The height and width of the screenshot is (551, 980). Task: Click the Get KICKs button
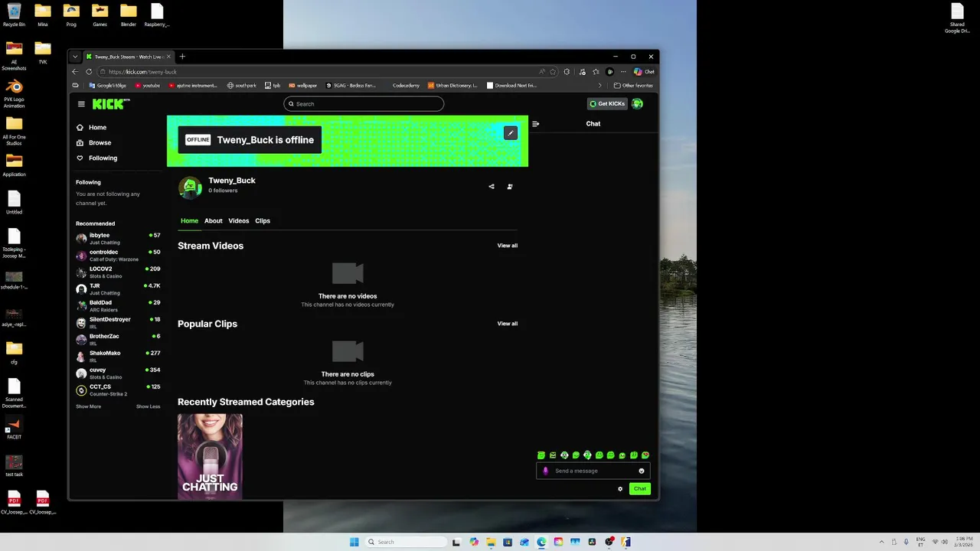(607, 104)
